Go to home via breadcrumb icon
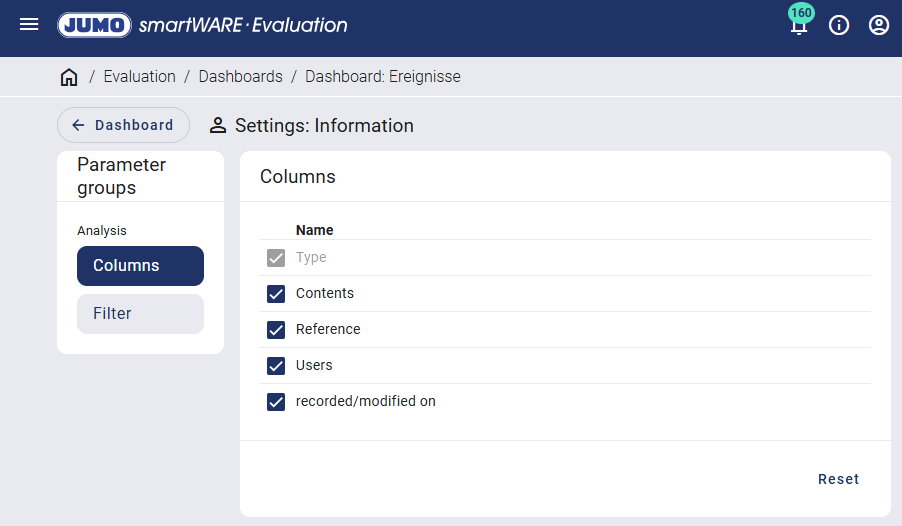The height and width of the screenshot is (526, 902). tap(69, 77)
